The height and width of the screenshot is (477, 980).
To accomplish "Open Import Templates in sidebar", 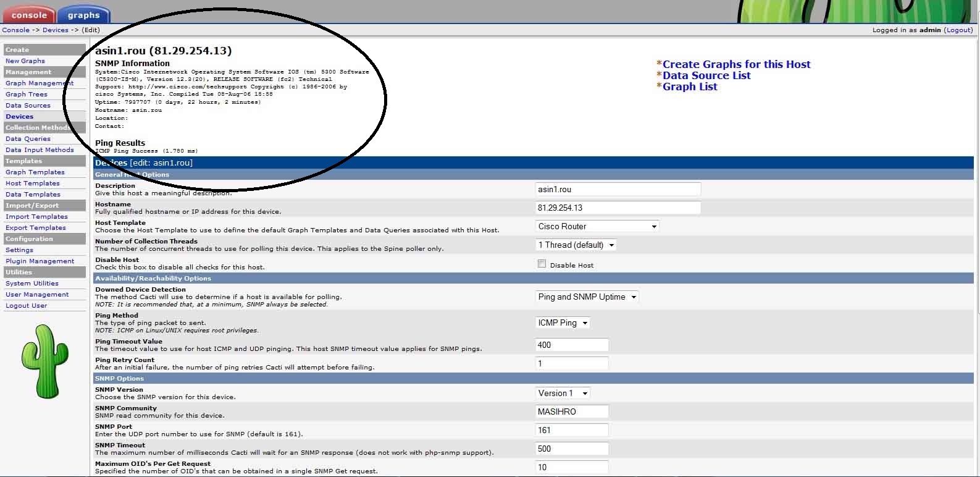I will click(x=36, y=217).
